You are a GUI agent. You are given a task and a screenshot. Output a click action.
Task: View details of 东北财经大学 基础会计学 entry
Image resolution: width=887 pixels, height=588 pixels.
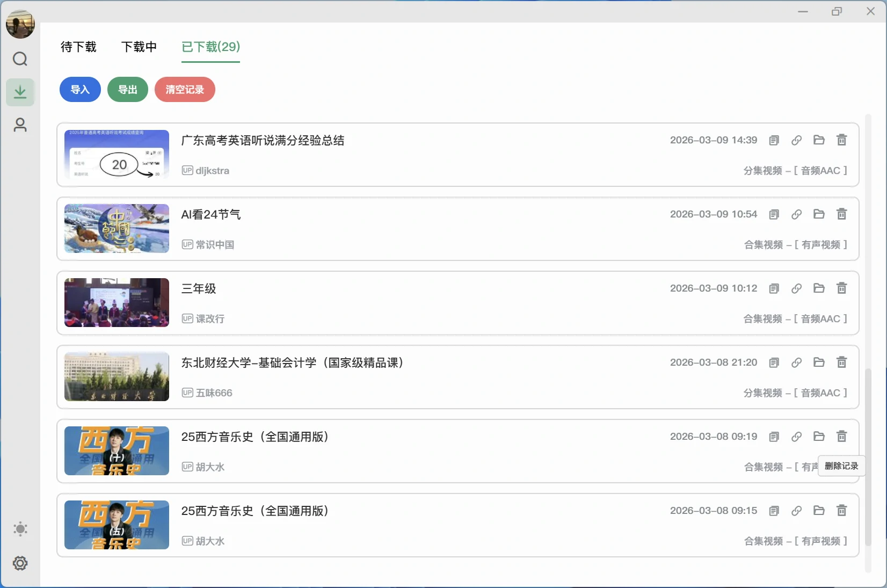774,362
